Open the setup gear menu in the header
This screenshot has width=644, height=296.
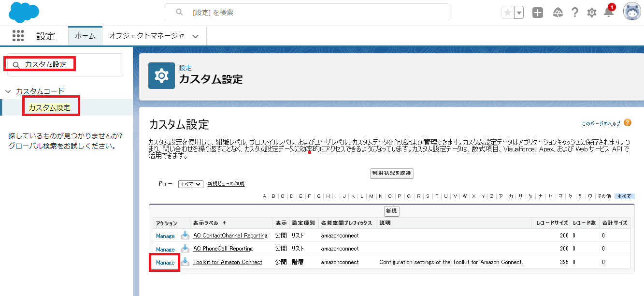pos(592,13)
